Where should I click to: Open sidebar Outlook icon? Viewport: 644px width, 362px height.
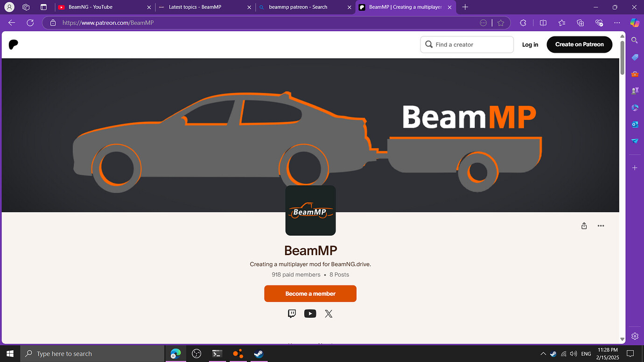(635, 125)
